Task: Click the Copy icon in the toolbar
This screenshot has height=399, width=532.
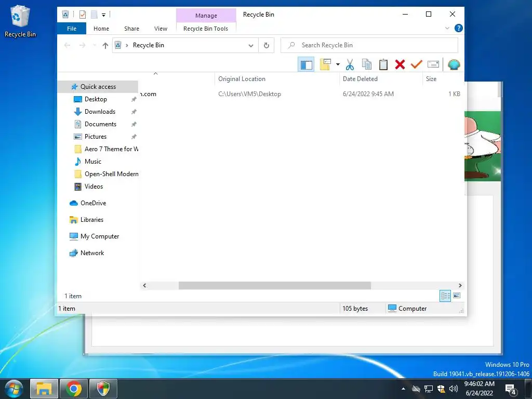Action: 366,64
